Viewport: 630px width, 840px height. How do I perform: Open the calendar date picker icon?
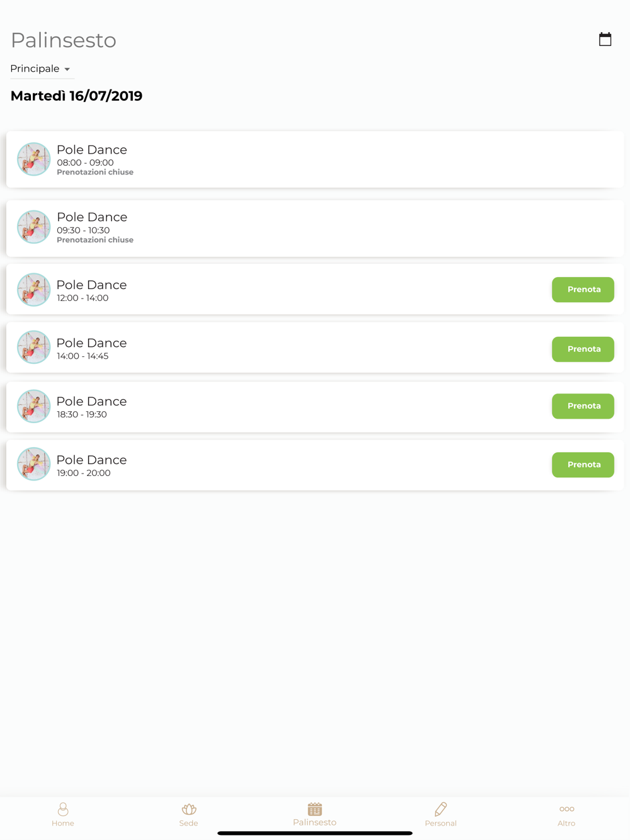[x=605, y=39]
